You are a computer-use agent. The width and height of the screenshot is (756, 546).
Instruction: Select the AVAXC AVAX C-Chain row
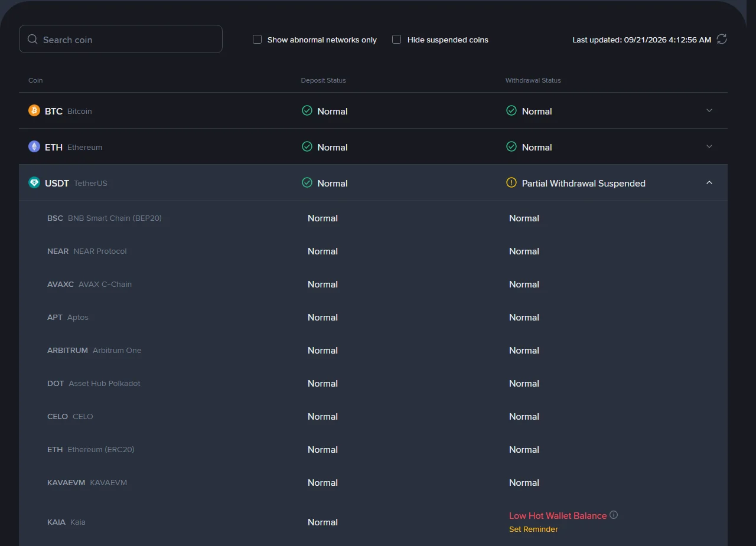point(373,285)
